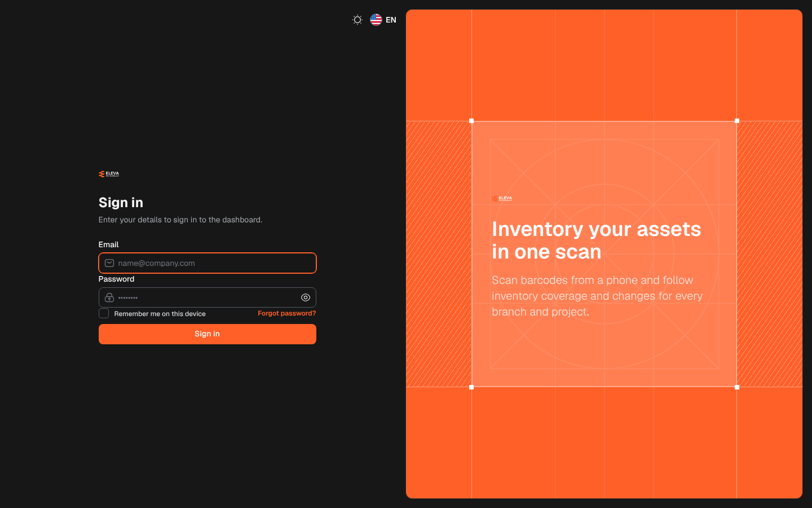812x508 pixels.
Task: Focus the Password input field
Action: point(208,297)
